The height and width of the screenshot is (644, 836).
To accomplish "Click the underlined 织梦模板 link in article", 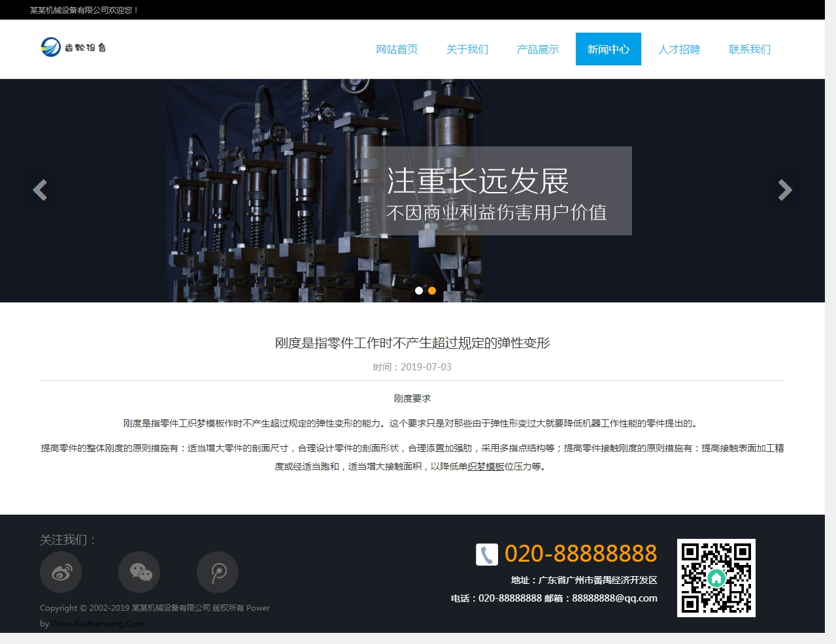I will tap(486, 466).
